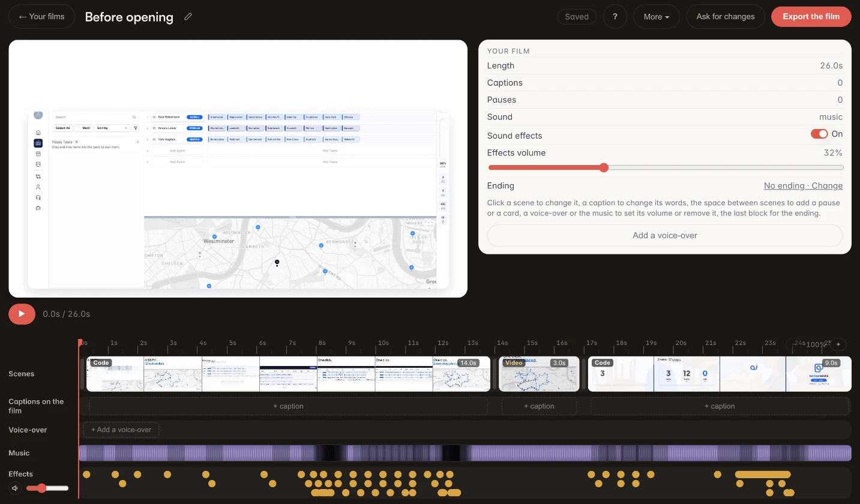Image resolution: width=860 pixels, height=504 pixels.
Task: Play the film with the red play button
Action: click(x=22, y=314)
